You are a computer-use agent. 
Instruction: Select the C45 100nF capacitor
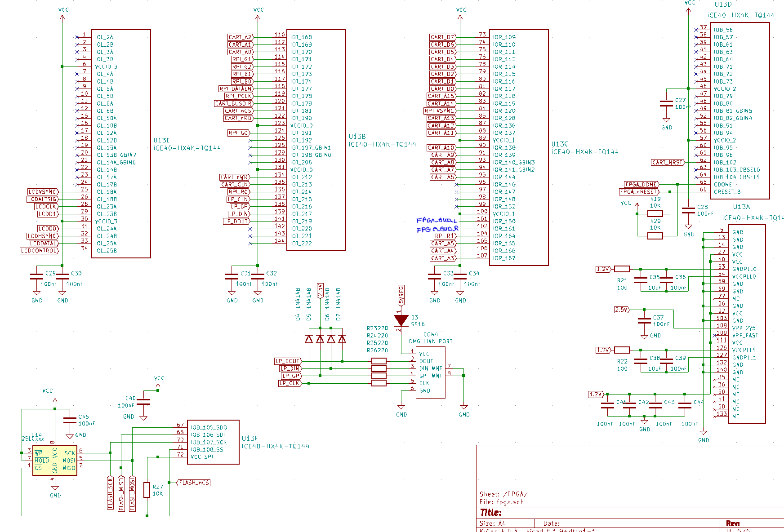click(x=70, y=421)
